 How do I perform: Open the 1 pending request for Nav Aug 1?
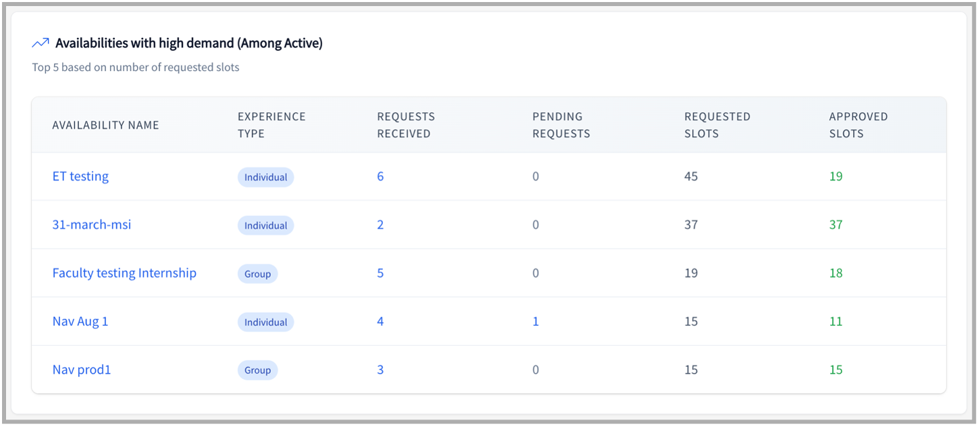536,322
